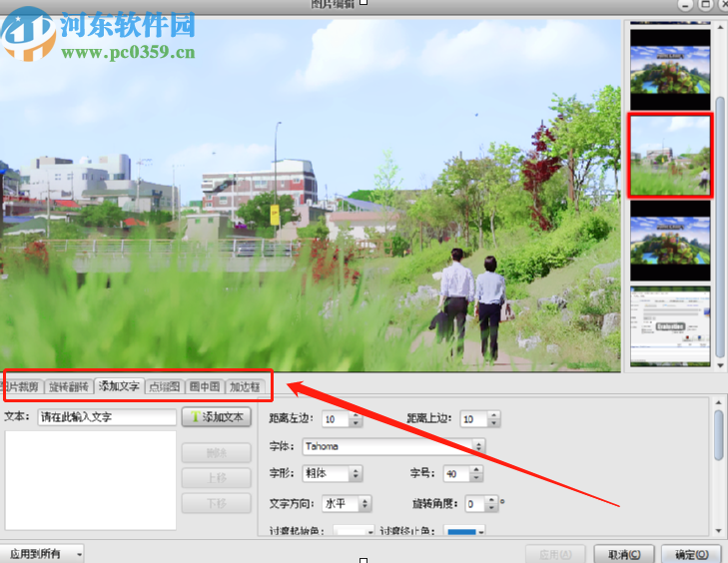
Task: Click the 应用(A) button
Action: 556,555
